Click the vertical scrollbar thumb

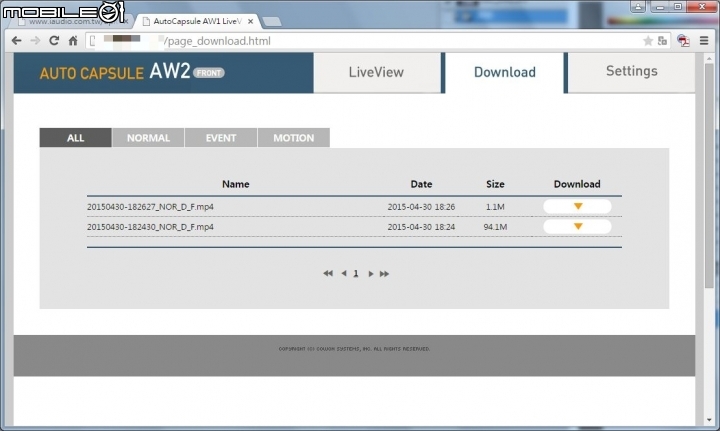[x=709, y=177]
